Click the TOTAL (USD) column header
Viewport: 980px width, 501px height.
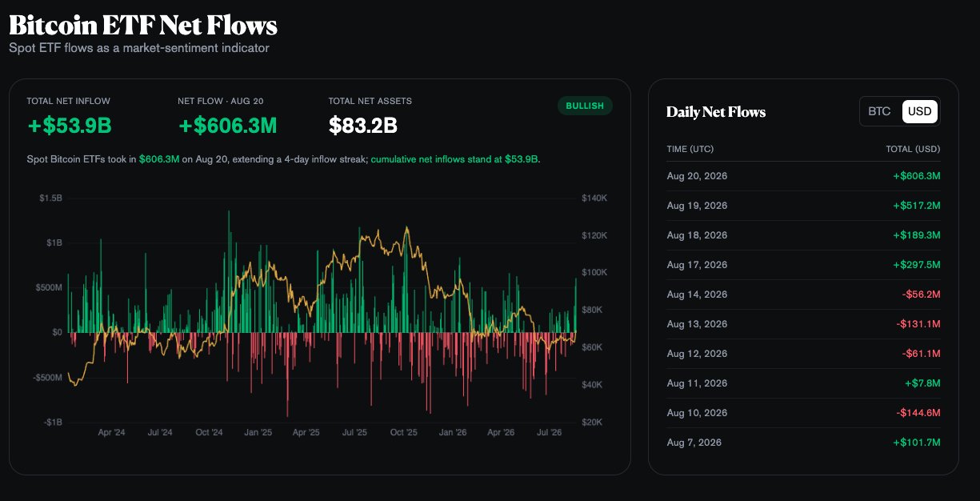(x=913, y=149)
